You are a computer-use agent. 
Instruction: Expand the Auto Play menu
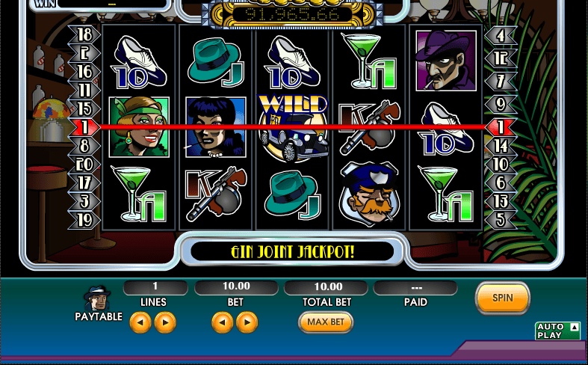tap(557, 331)
